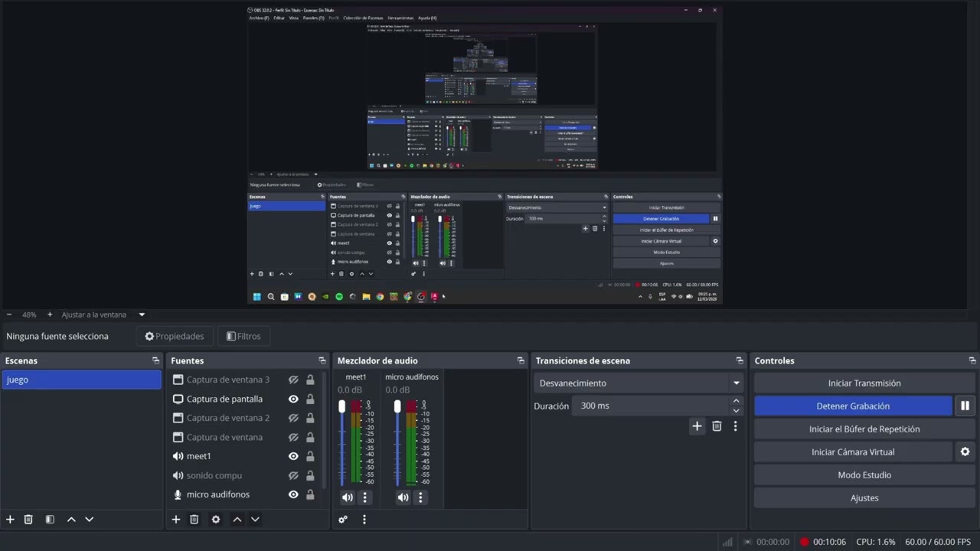Viewport: 980px width, 551px height.
Task: Show the sonido compu source
Action: click(x=293, y=475)
